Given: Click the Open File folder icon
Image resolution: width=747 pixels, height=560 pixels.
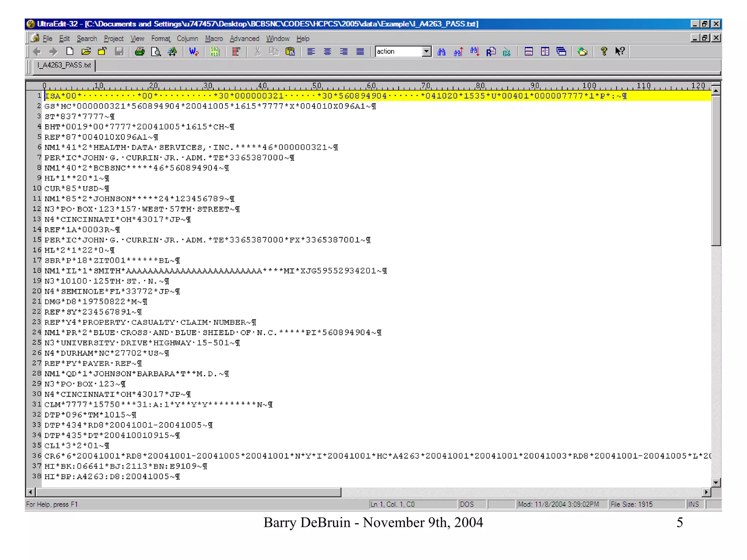Looking at the screenshot, I should click(86, 51).
